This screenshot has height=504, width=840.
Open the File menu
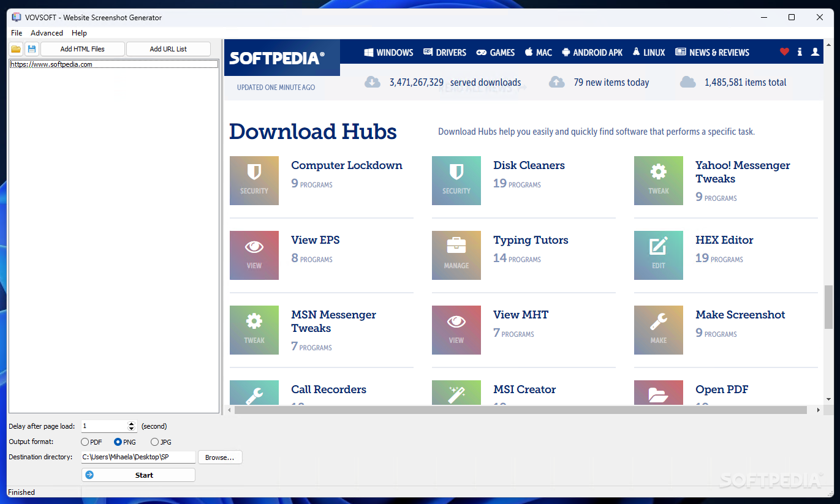click(17, 33)
